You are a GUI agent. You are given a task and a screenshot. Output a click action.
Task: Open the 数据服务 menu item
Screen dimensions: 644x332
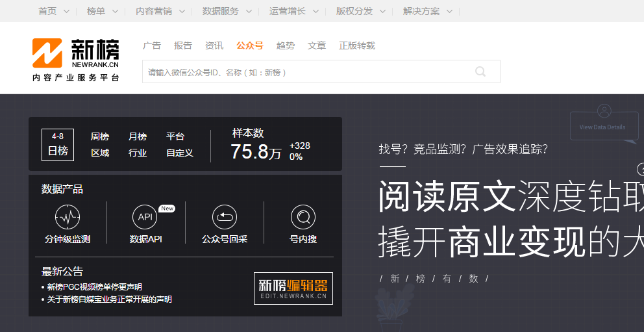[220, 11]
